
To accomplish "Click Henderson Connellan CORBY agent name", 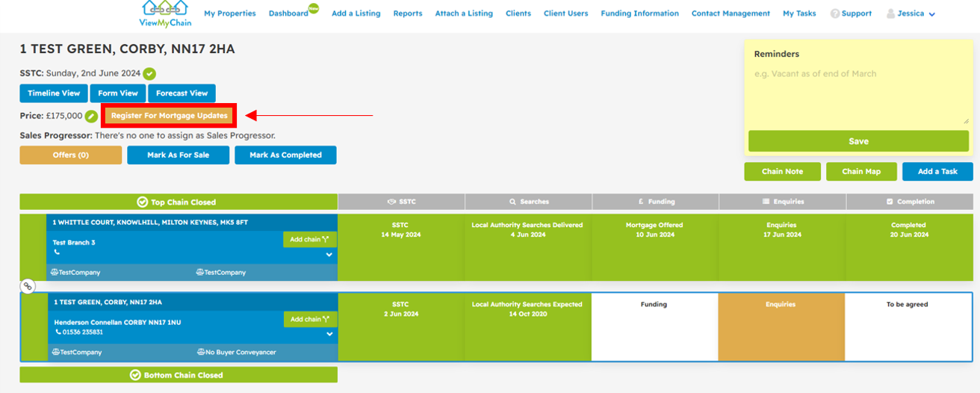I will [117, 322].
